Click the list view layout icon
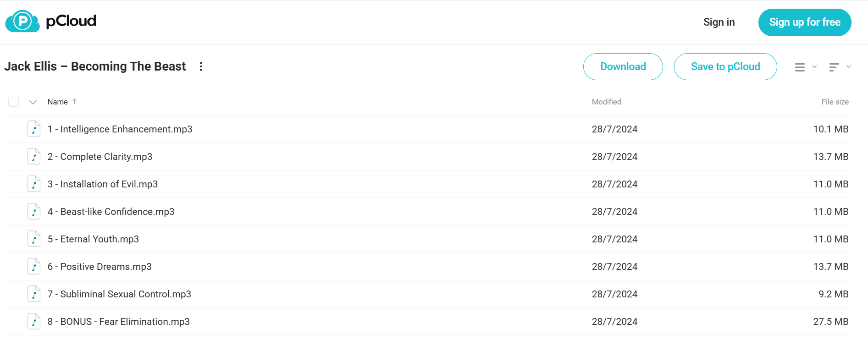868x351 pixels. pos(800,67)
